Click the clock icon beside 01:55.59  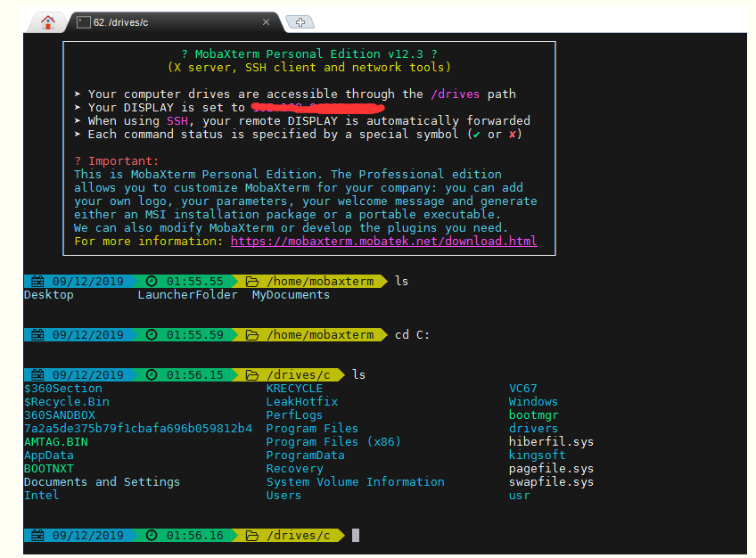[152, 335]
